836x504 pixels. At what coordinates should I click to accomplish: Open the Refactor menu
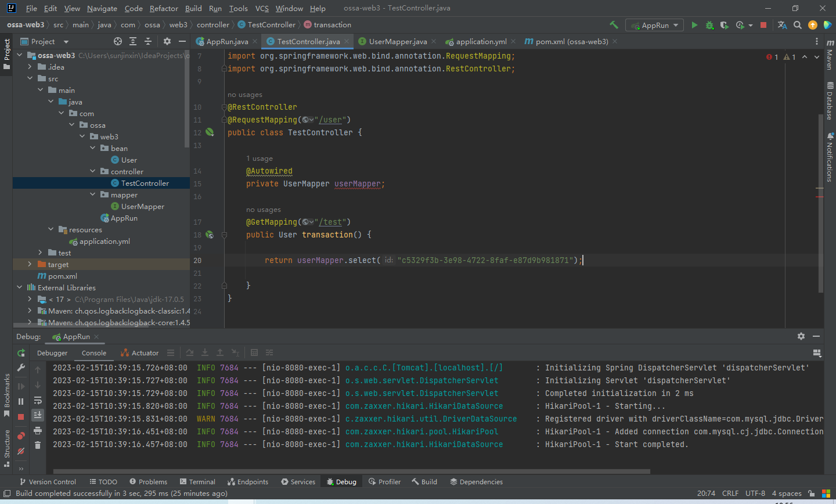[x=164, y=8]
